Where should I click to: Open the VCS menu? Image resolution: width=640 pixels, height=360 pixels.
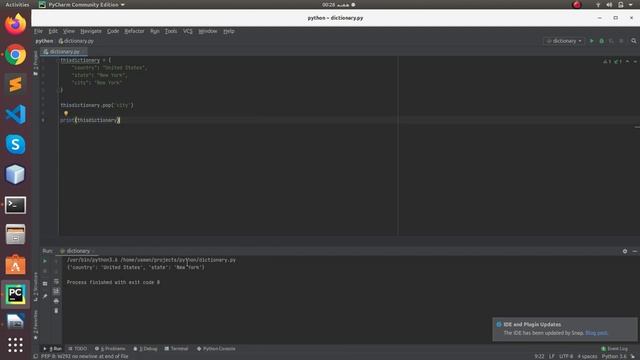point(188,31)
